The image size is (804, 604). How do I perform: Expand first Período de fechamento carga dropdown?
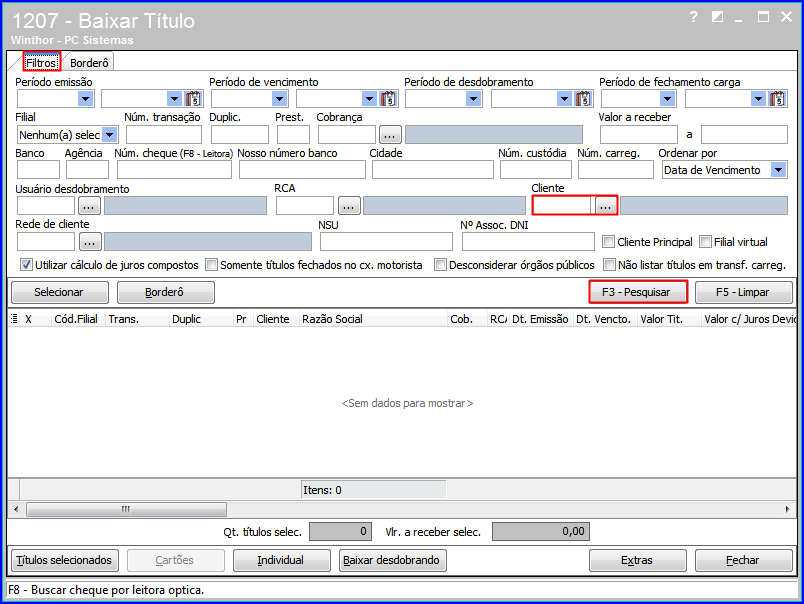667,98
